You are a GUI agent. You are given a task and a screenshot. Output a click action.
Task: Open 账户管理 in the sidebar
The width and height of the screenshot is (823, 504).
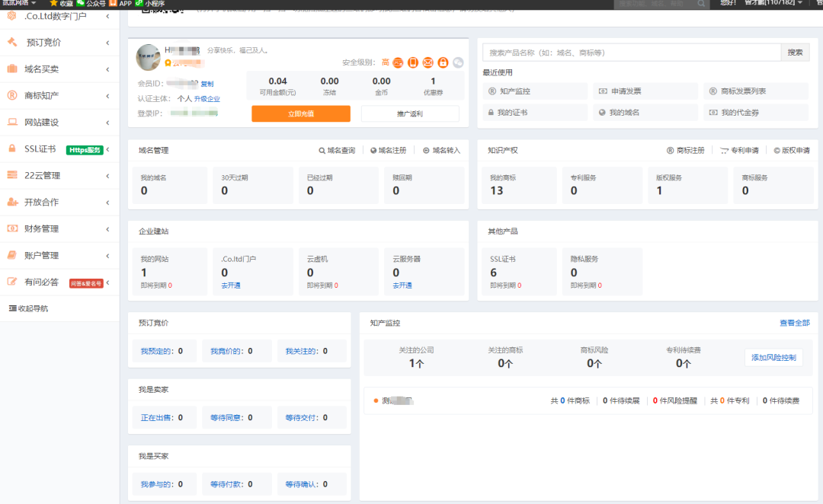[x=41, y=255]
